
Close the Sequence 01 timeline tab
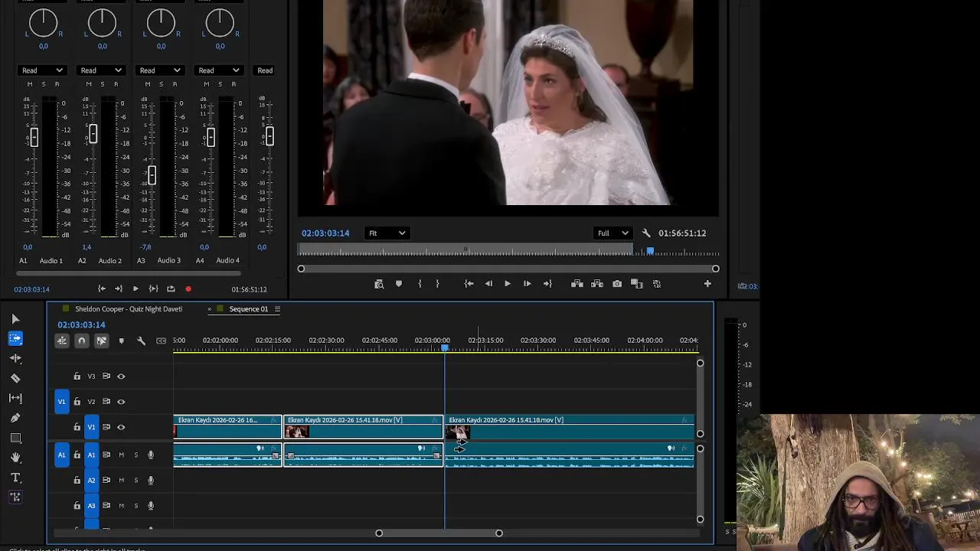click(x=209, y=309)
